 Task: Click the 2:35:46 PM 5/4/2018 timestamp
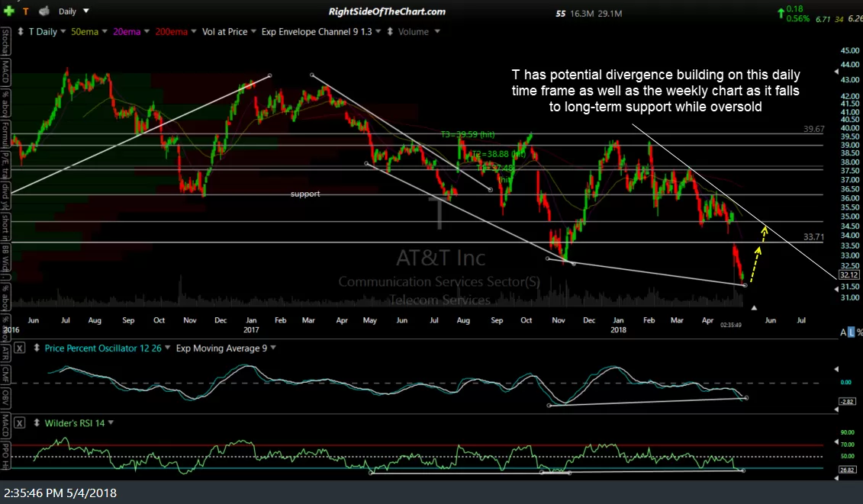60,493
